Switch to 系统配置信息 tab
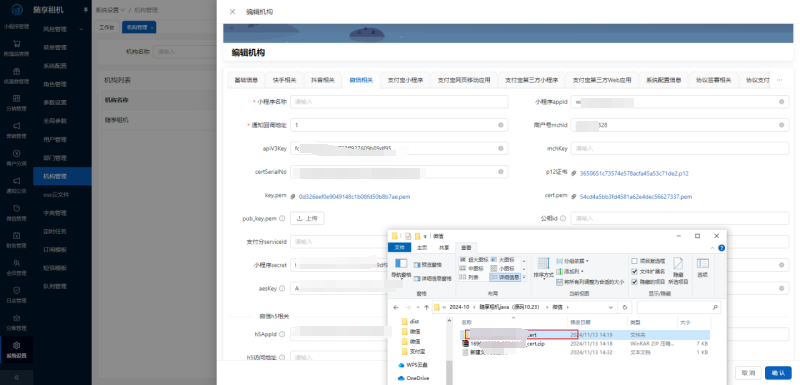The height and width of the screenshot is (385, 800). [663, 80]
